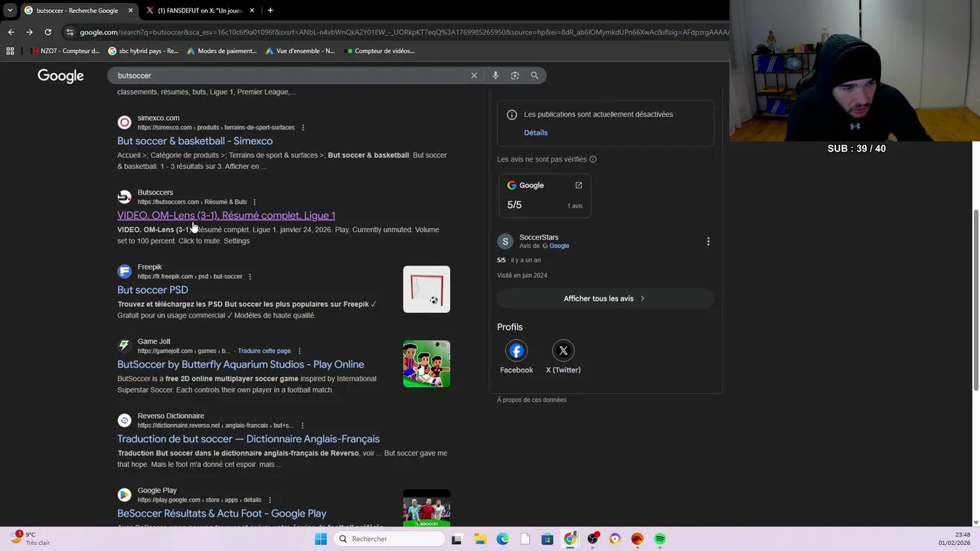This screenshot has height=551, width=980.
Task: Click Afficher tous les avis button
Action: [x=605, y=298]
